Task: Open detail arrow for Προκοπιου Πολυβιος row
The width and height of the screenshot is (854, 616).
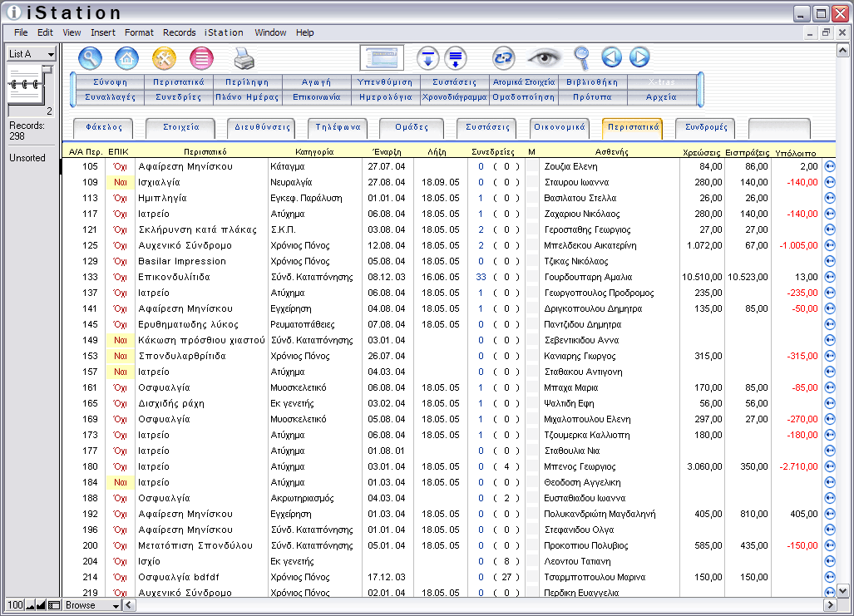Action: pyautogui.click(x=830, y=545)
